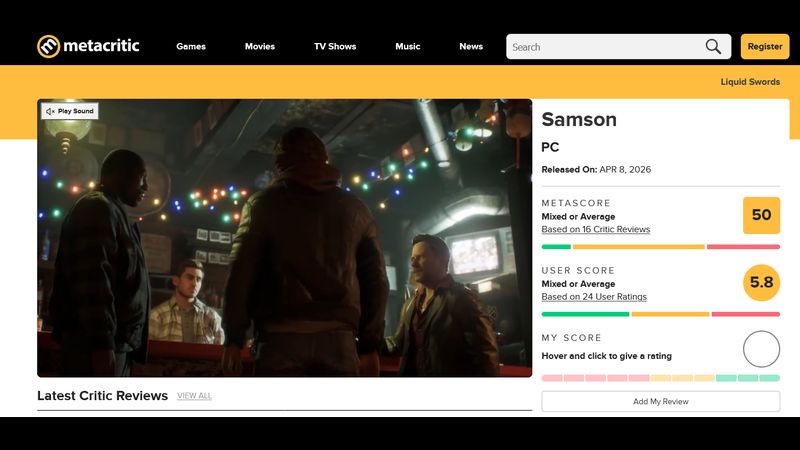Click the Samson game title

(579, 119)
